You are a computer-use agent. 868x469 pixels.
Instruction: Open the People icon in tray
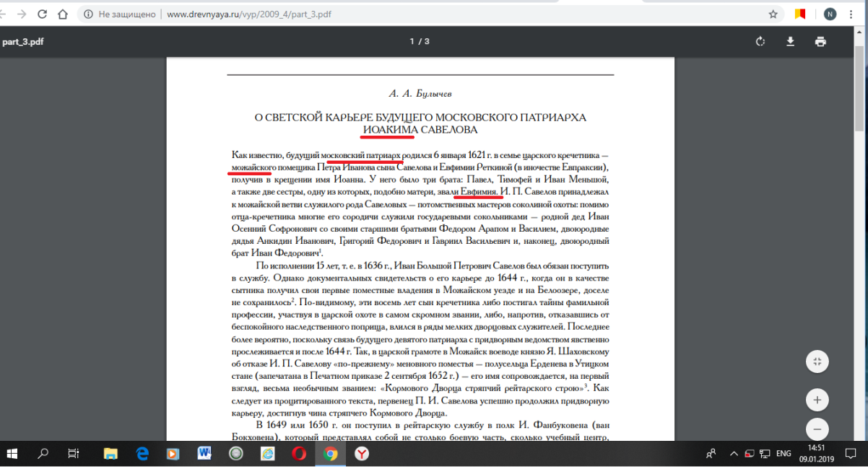tap(711, 454)
